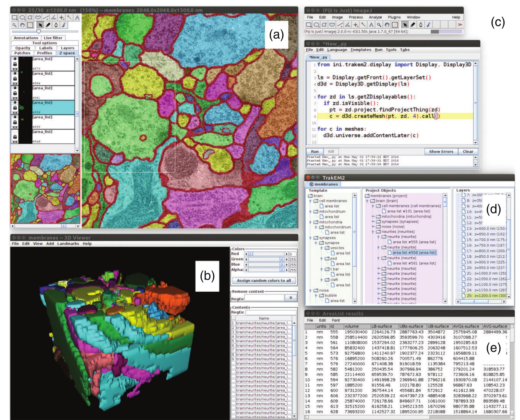Select Straight line tool in ImageJ window toolbar
Image resolution: width=520 pixels, height=420 pixels.
[340, 25]
